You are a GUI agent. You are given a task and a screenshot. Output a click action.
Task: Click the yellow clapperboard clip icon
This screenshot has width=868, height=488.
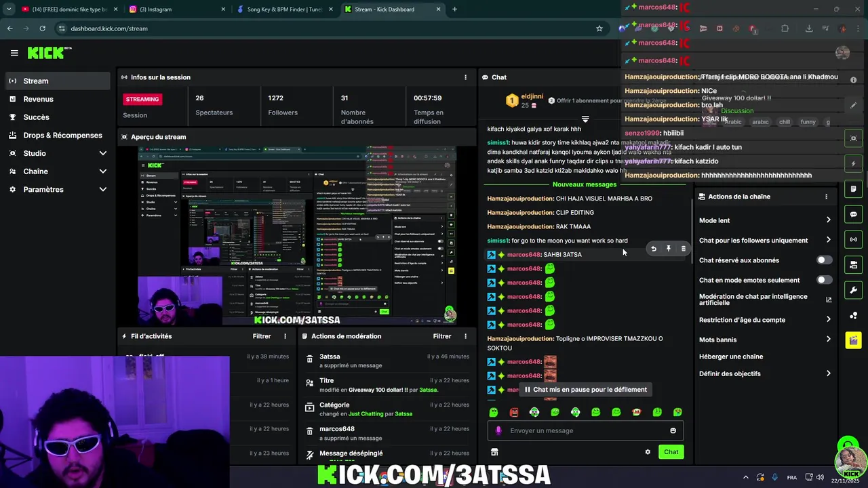point(853,340)
